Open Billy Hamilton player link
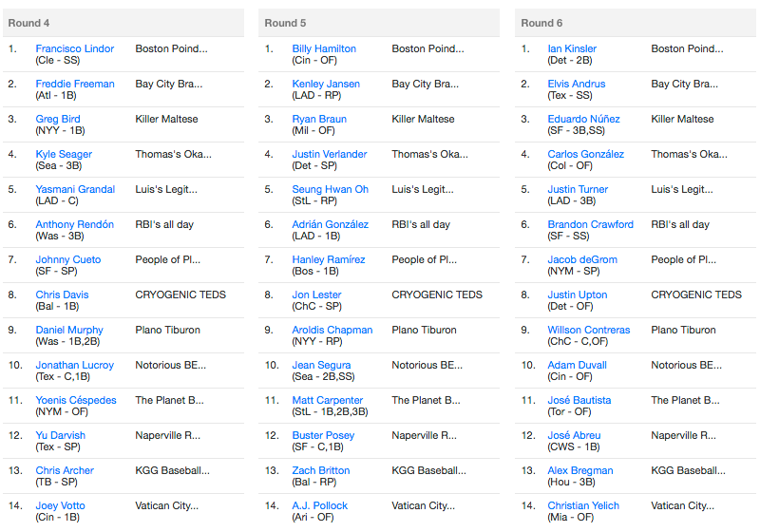Viewport: 760px width, 532px height. coord(324,48)
